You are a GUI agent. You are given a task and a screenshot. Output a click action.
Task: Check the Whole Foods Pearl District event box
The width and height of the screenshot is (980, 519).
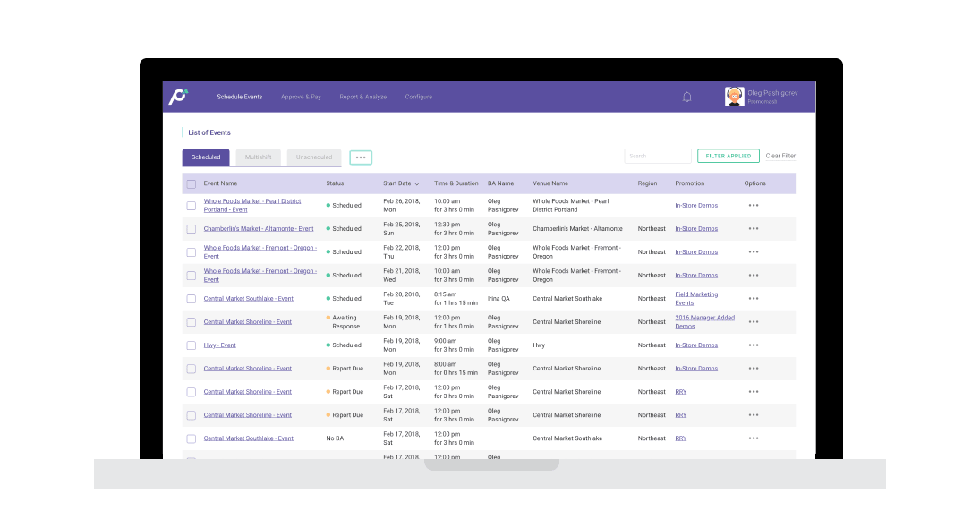click(x=192, y=206)
